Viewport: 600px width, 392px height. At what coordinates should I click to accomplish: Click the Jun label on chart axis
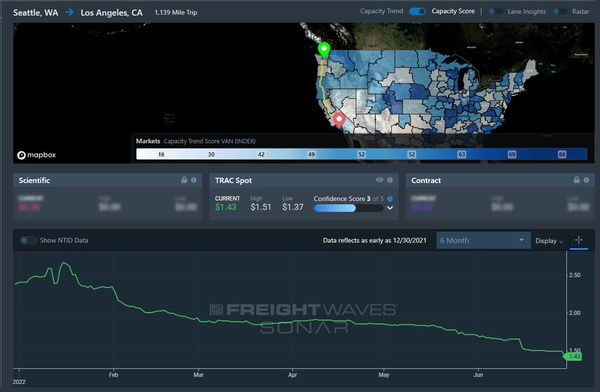coord(478,374)
